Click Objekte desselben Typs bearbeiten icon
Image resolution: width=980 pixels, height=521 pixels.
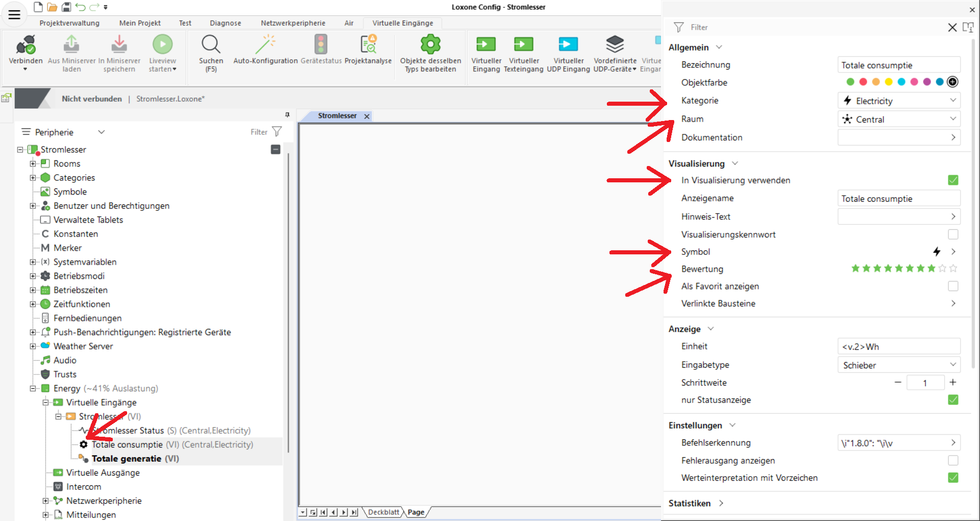tap(430, 46)
